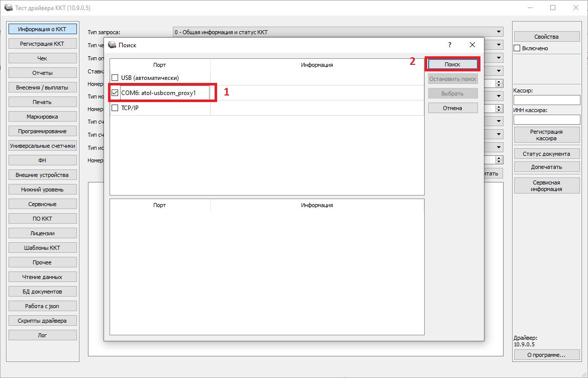This screenshot has height=378, width=588.
Task: Click the Свойства button
Action: tap(546, 37)
